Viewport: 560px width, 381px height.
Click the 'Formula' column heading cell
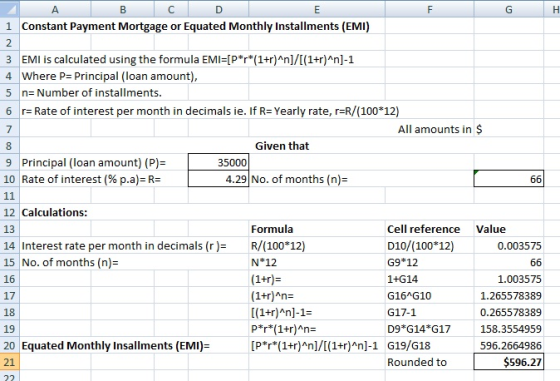pos(272,229)
